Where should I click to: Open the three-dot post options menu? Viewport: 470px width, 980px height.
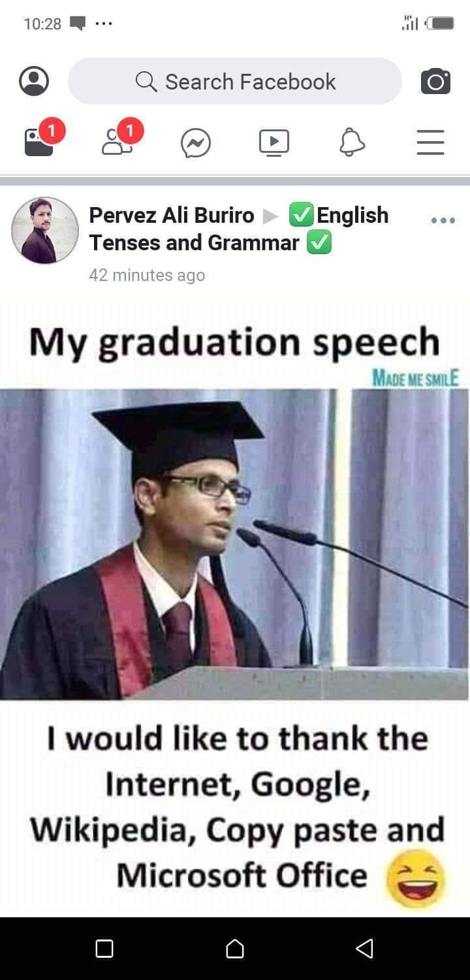[x=443, y=221]
